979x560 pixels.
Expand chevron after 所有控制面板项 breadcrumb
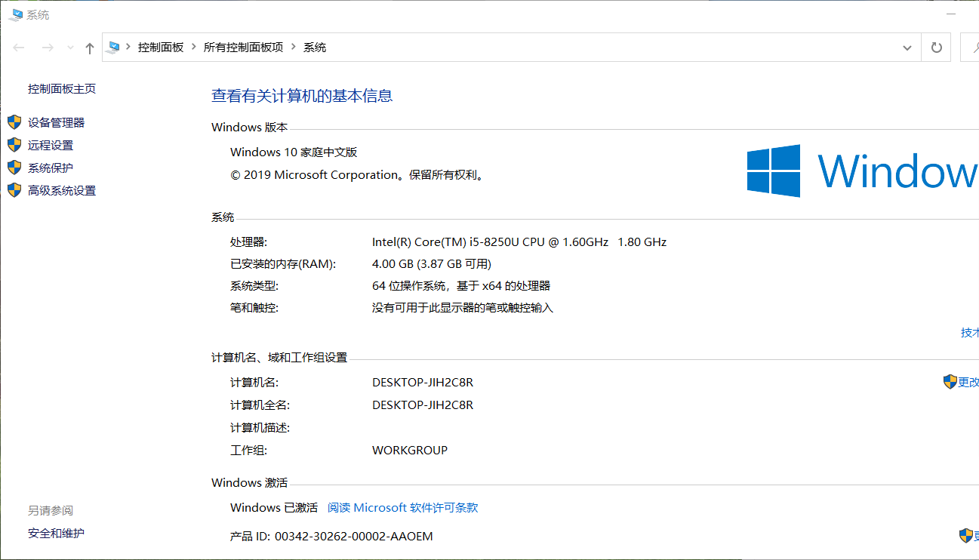click(x=294, y=47)
